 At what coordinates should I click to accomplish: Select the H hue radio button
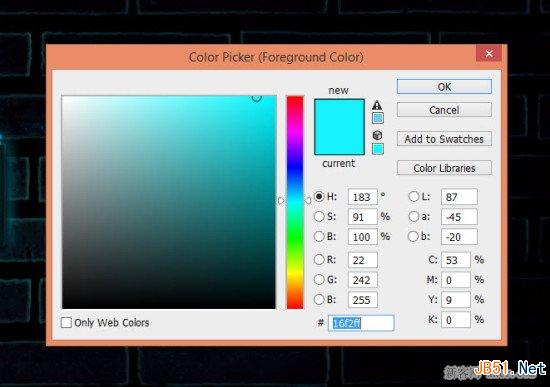point(319,196)
